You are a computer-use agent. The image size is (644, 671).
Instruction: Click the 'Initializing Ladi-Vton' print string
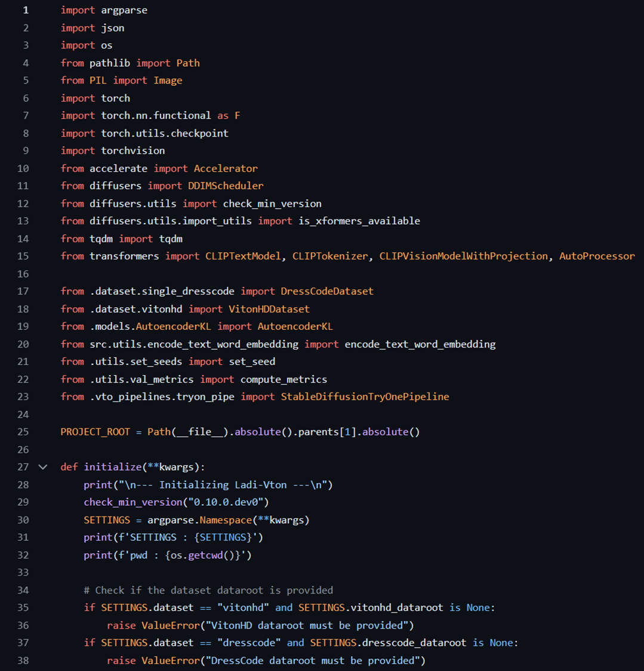click(x=223, y=485)
